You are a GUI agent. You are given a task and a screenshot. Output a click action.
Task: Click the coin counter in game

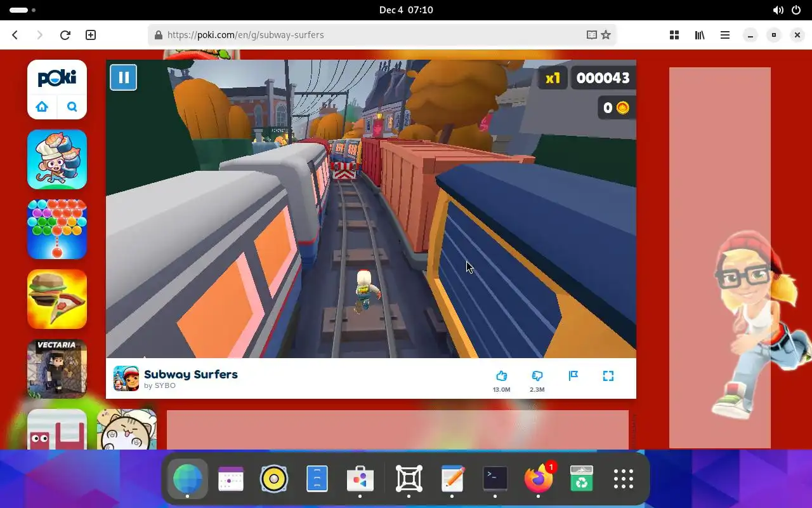pos(616,108)
